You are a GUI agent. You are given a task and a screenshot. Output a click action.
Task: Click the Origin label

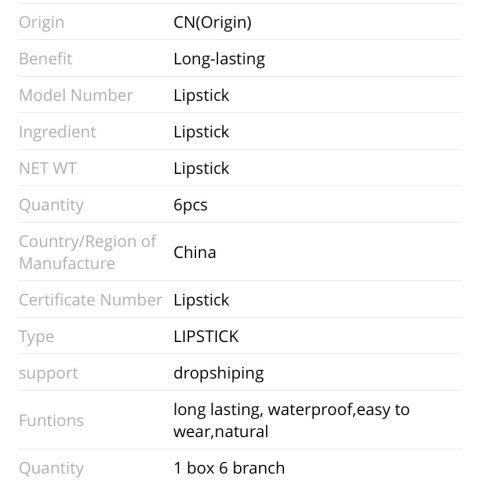point(42,23)
